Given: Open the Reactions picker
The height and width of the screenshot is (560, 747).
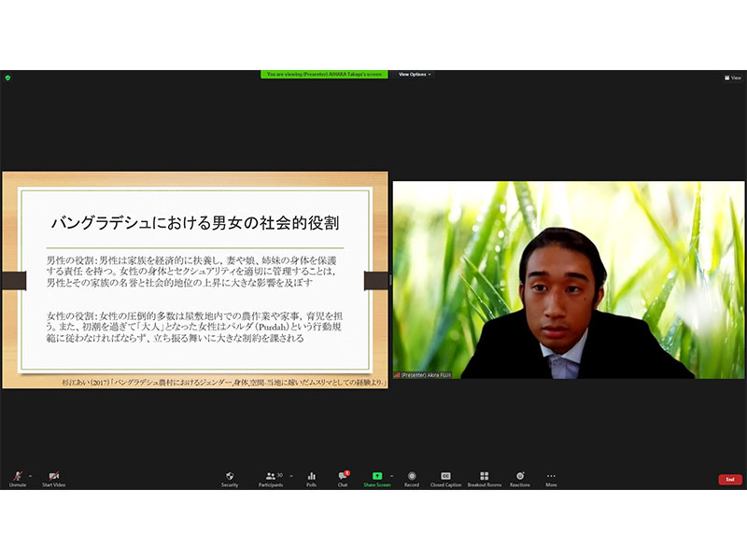Looking at the screenshot, I should [520, 478].
